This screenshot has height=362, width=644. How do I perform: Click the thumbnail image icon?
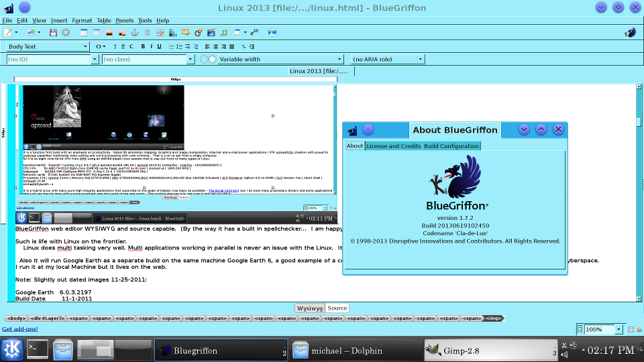pos(122,32)
